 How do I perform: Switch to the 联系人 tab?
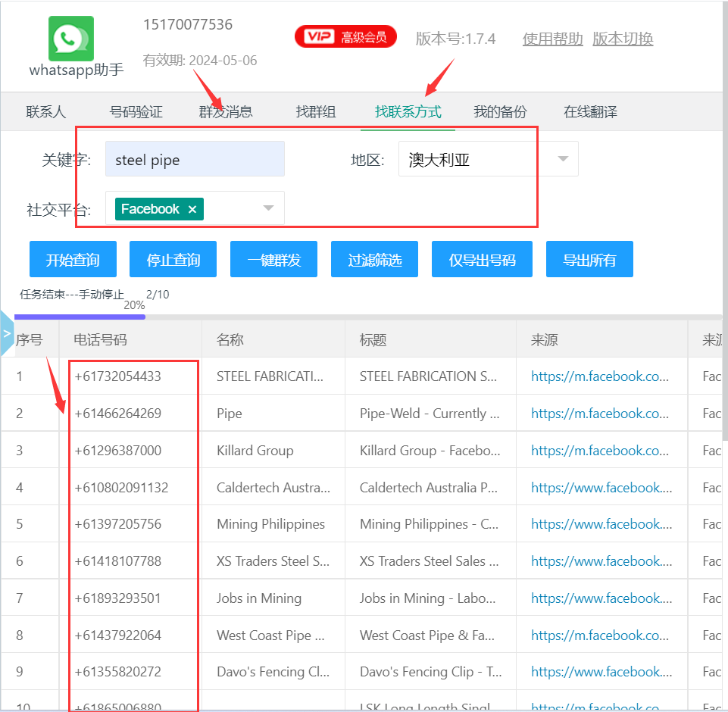point(45,112)
